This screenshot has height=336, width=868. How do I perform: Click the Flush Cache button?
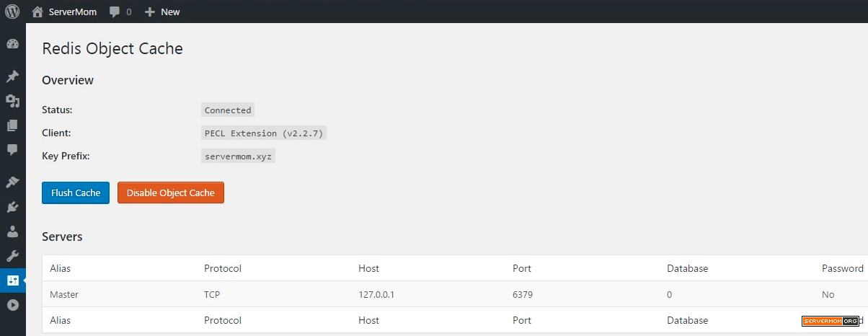pyautogui.click(x=76, y=193)
